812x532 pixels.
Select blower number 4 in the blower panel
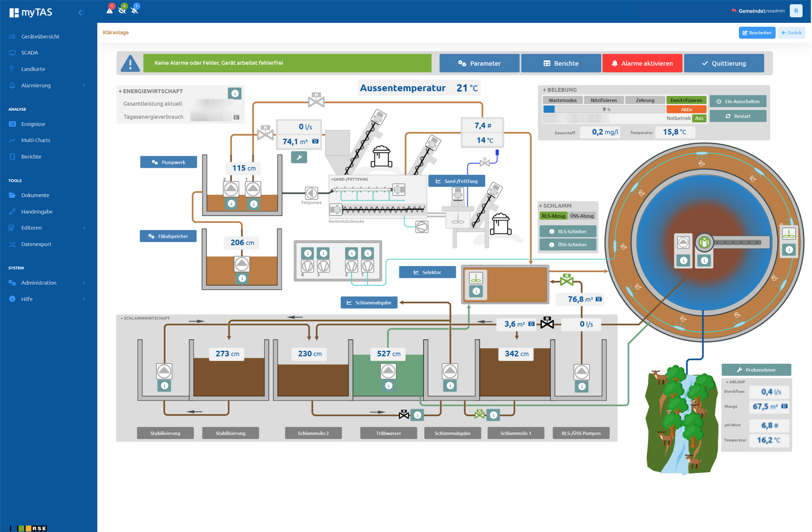coord(308,265)
